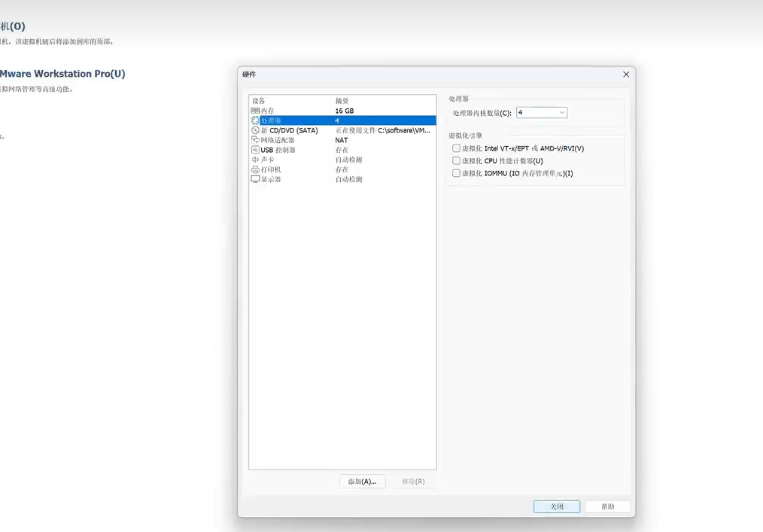Click the sound card (声卡) speaker icon
The height and width of the screenshot is (532, 763).
(x=255, y=160)
